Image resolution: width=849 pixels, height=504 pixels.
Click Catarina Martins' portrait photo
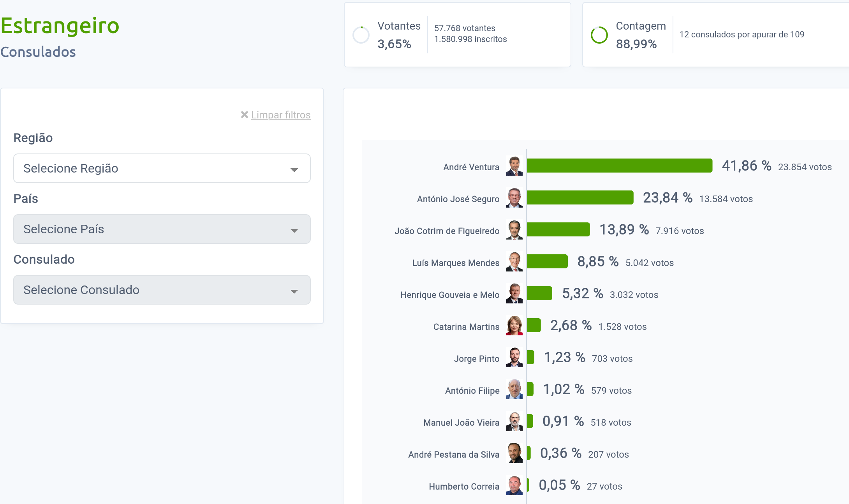pos(514,326)
